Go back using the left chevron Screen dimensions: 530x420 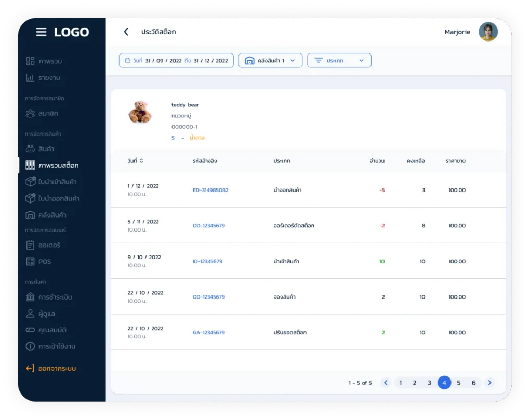click(x=126, y=32)
